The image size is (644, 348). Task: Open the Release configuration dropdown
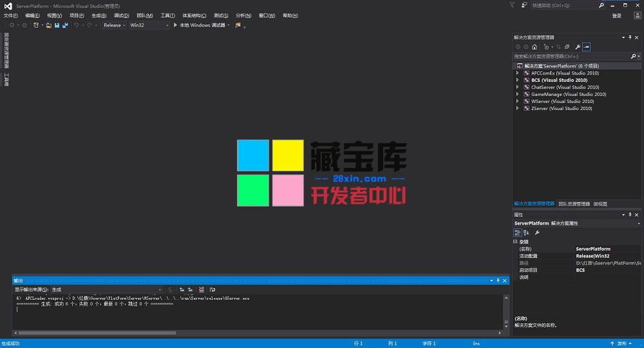(x=114, y=25)
